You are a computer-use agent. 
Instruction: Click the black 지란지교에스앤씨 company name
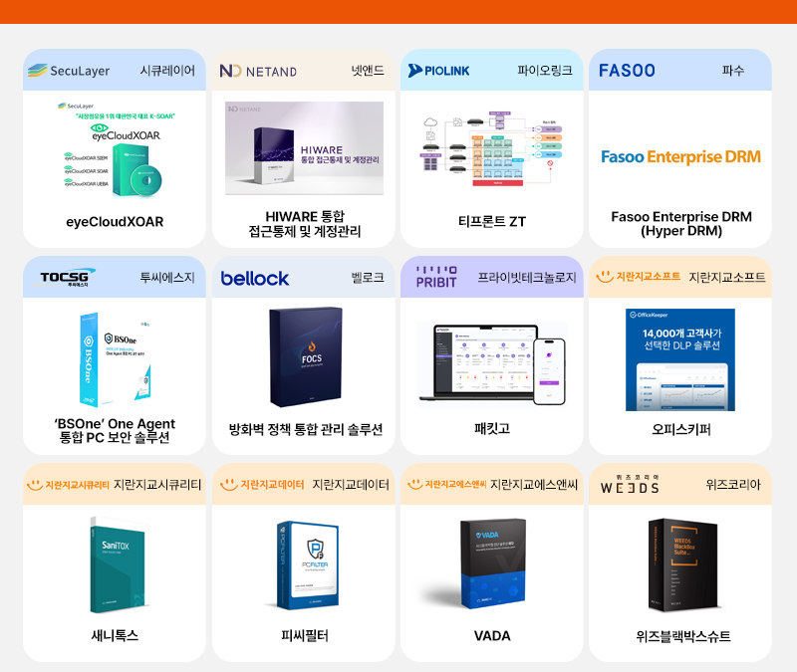(534, 485)
